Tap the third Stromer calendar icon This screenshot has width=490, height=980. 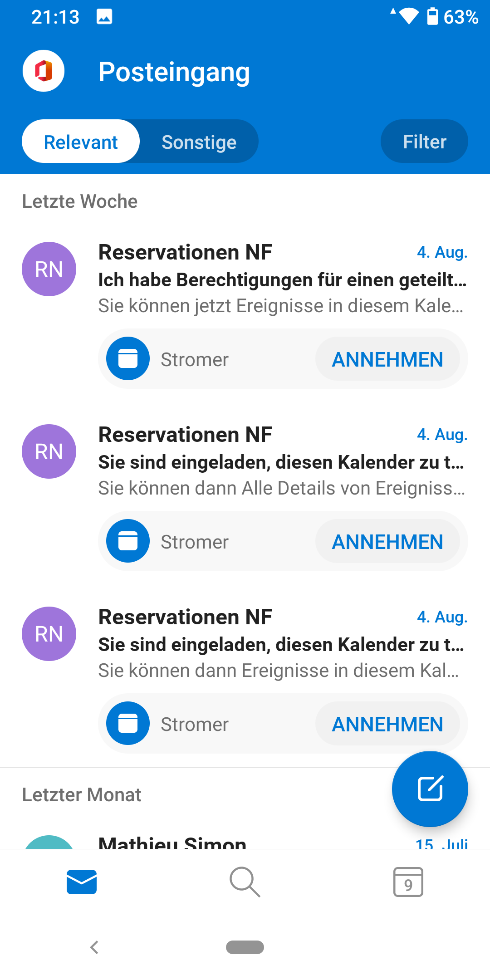click(128, 723)
